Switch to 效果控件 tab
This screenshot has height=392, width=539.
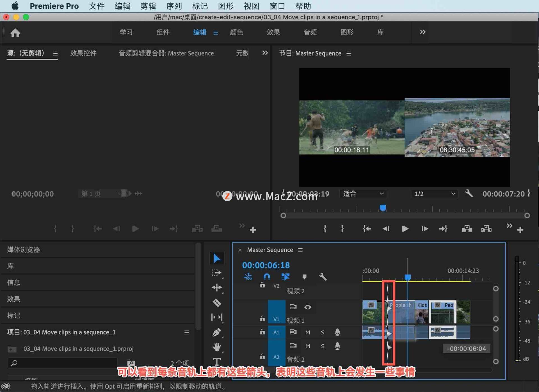[83, 53]
